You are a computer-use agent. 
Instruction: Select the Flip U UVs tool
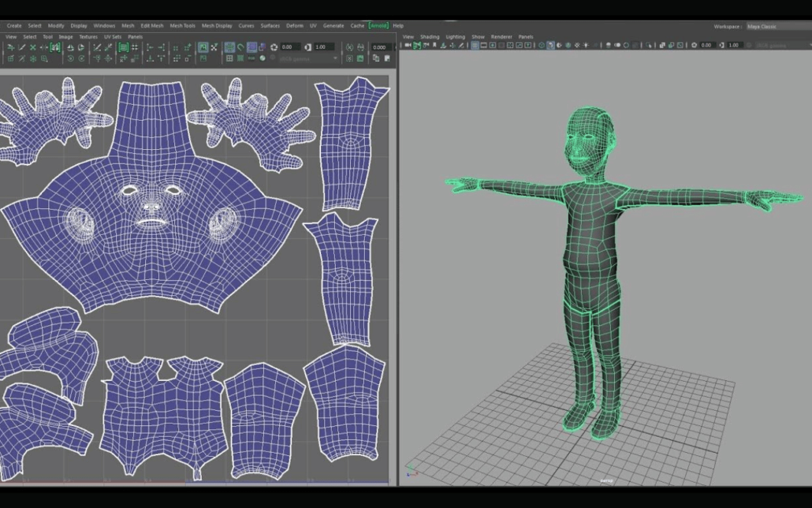click(69, 46)
